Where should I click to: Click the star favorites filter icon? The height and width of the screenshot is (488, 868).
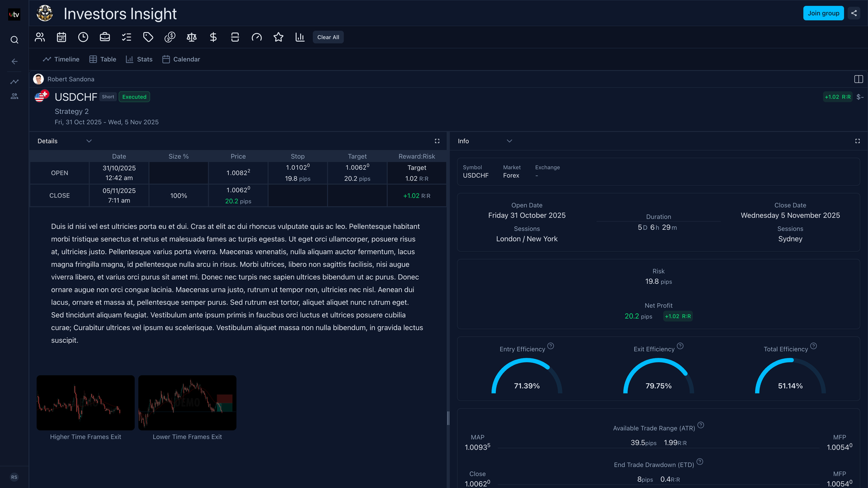pyautogui.click(x=278, y=37)
